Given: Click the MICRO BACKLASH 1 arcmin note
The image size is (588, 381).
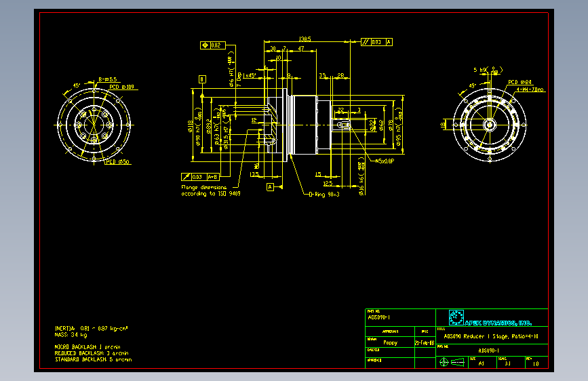Looking at the screenshot, I should [x=87, y=347].
